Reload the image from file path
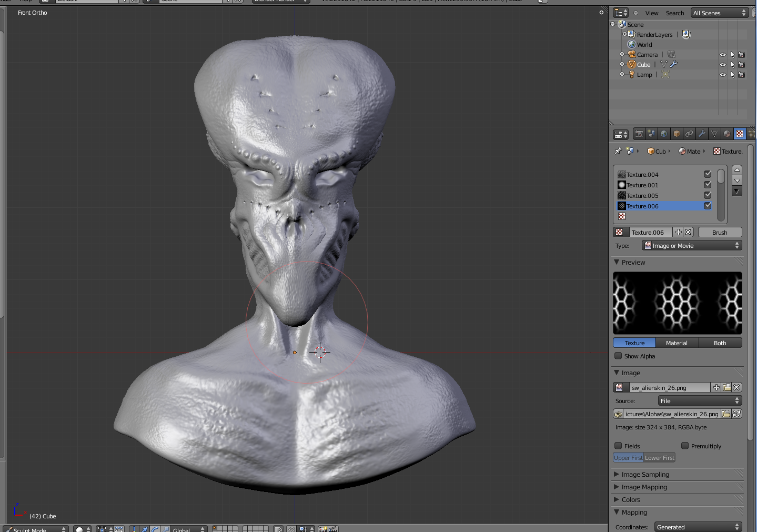The height and width of the screenshot is (532, 757). coord(736,414)
